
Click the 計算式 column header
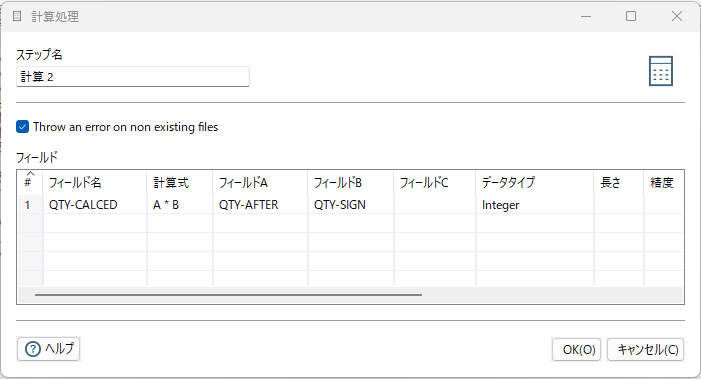(180, 182)
